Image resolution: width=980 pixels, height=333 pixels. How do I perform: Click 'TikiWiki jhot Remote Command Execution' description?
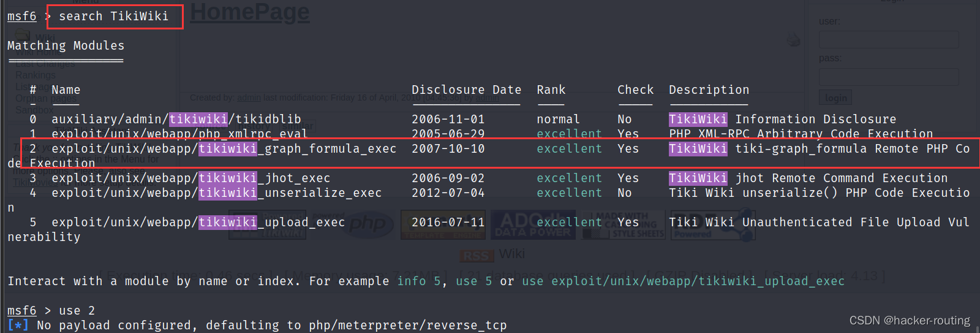(x=808, y=178)
